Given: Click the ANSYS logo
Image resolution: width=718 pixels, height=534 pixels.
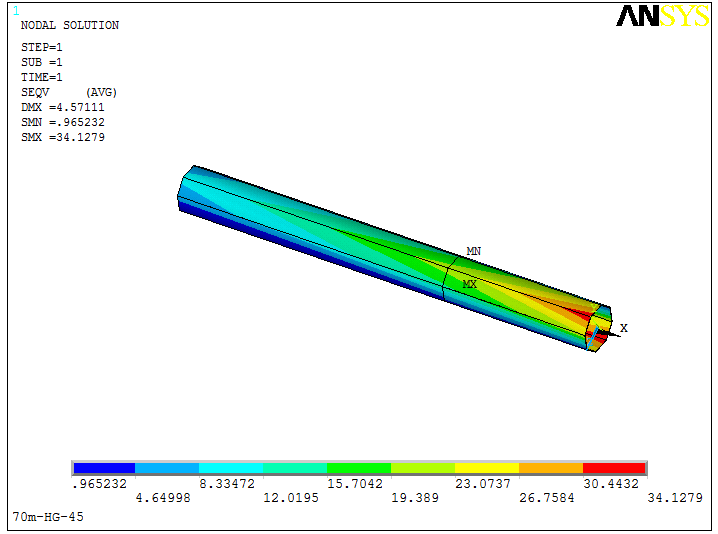Looking at the screenshot, I should tap(662, 16).
